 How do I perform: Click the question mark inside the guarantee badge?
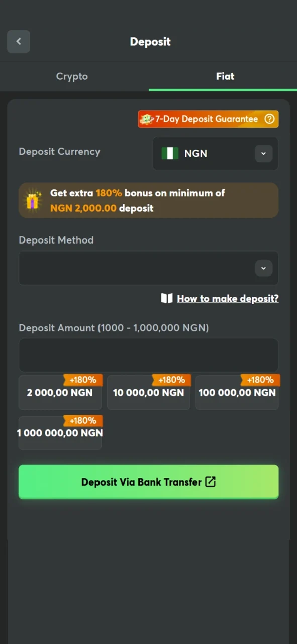269,119
